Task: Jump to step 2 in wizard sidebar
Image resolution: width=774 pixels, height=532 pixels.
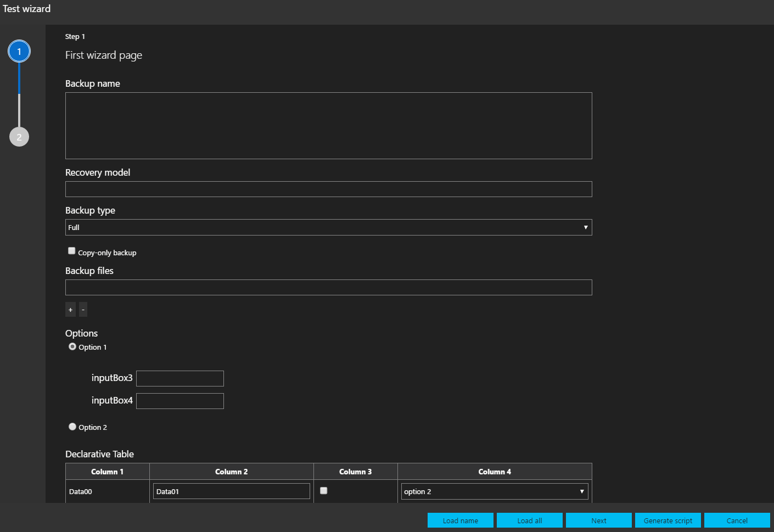Action: tap(19, 137)
